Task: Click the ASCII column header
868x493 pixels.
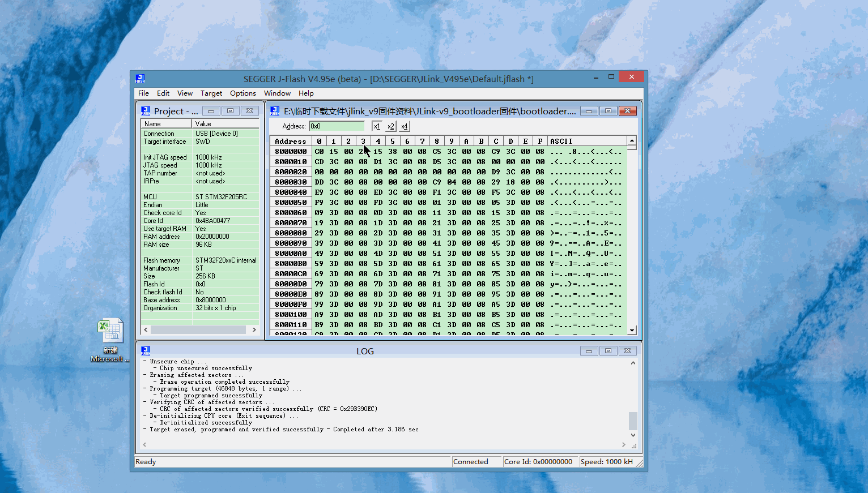Action: [x=587, y=141]
